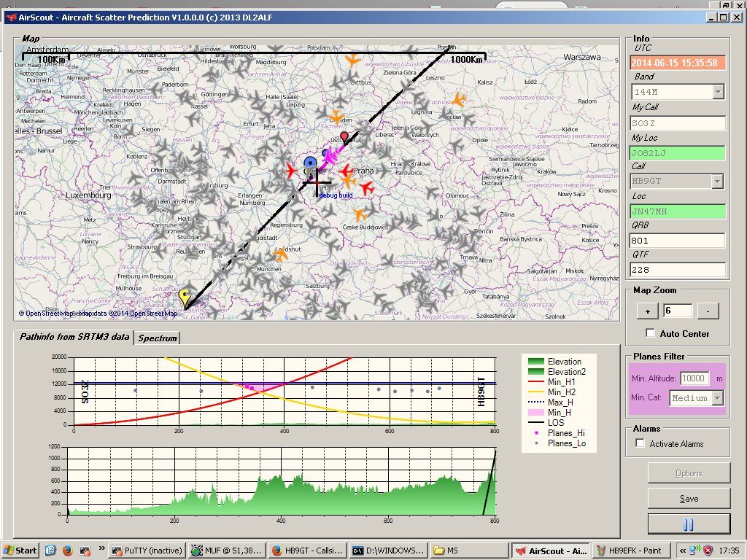Click the orange airplane near Ceske Budejovice
Screen dimensions: 747x560
360,214
